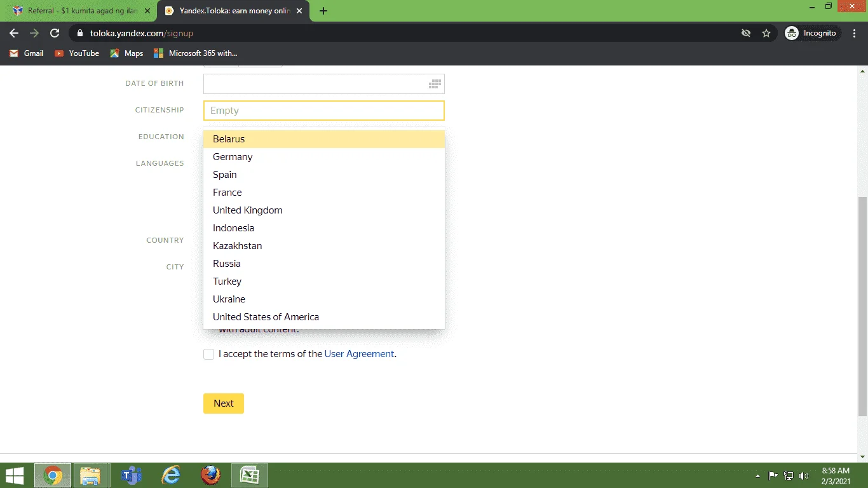Open the User Agreement link
The image size is (868, 488).
tap(360, 354)
